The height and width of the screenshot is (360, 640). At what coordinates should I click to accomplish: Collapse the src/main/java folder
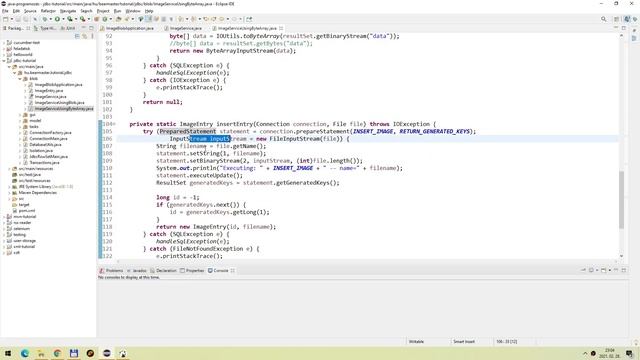[9, 67]
